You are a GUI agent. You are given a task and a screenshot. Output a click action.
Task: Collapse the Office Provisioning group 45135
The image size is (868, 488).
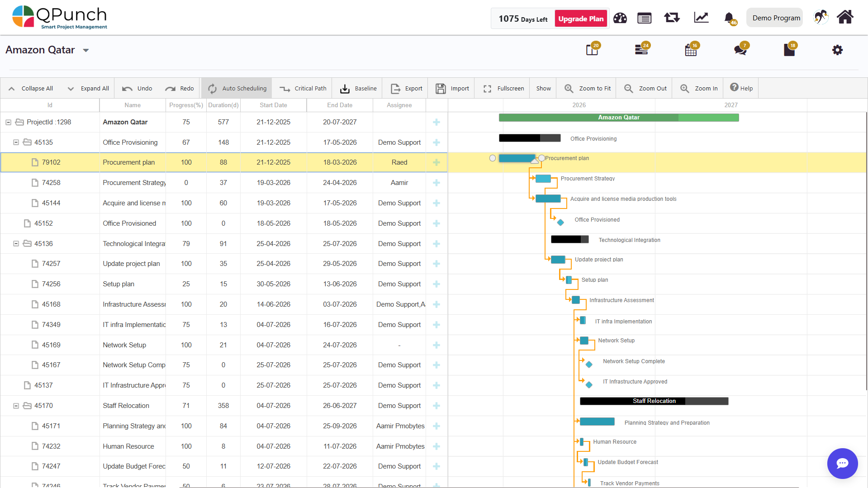tap(16, 142)
